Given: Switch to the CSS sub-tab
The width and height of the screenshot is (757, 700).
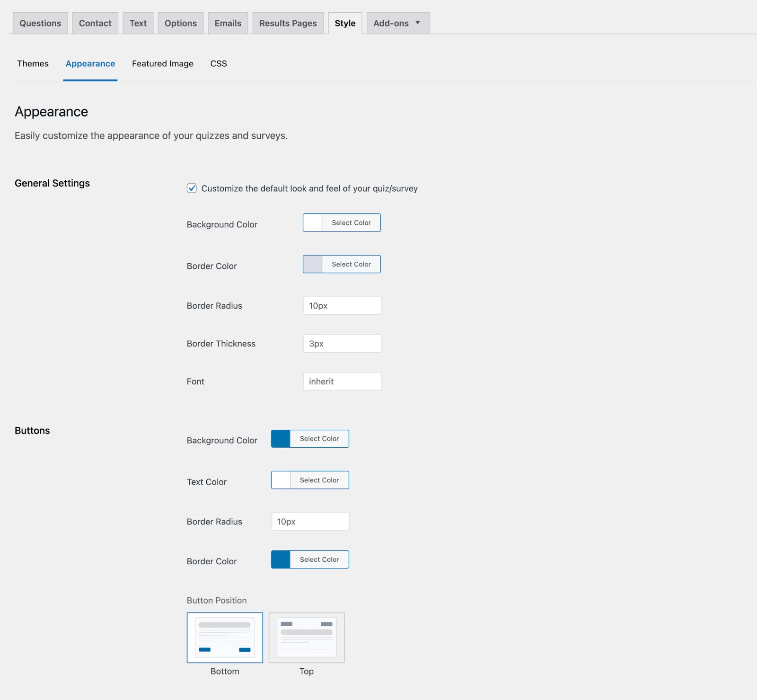Looking at the screenshot, I should [x=219, y=63].
